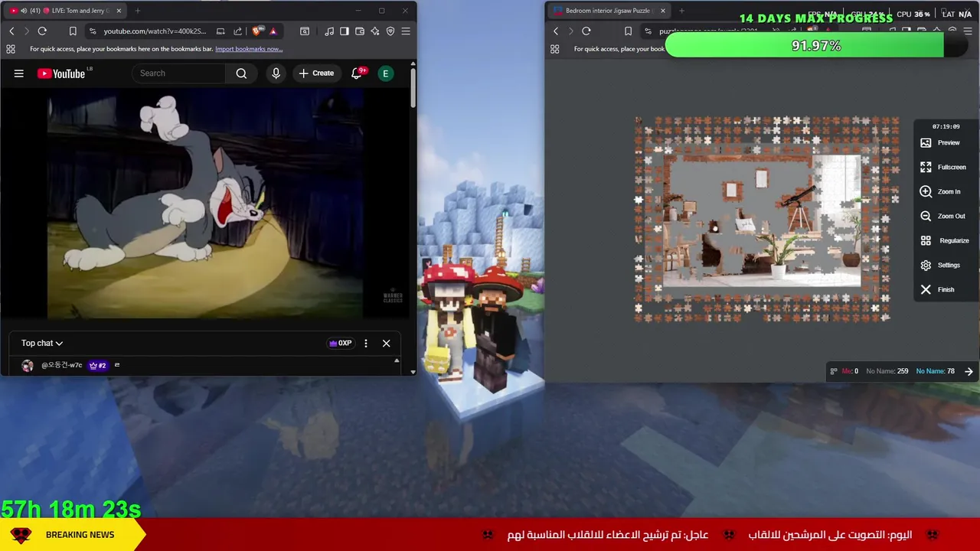Select the LIVE: Tom and Jerry tab
The image size is (980, 551).
[65, 11]
